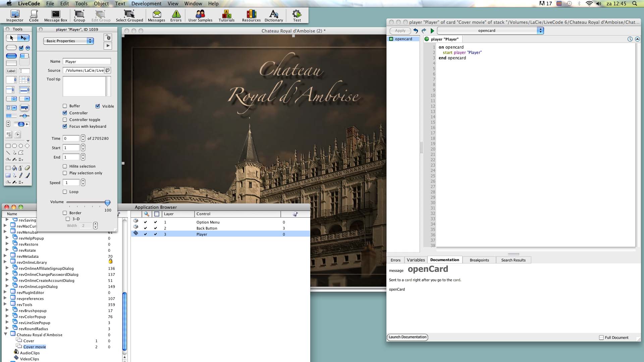Click the inspector lock icon

click(x=108, y=37)
